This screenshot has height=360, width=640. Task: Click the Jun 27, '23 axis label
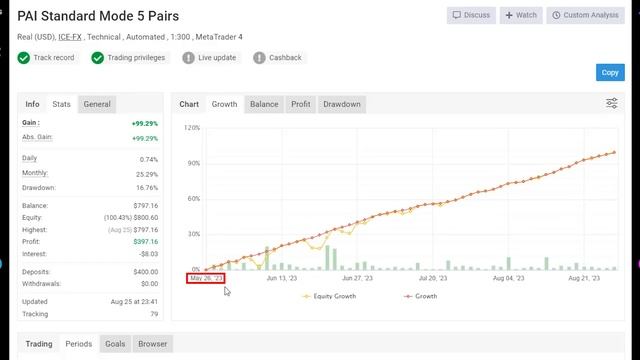point(357,278)
